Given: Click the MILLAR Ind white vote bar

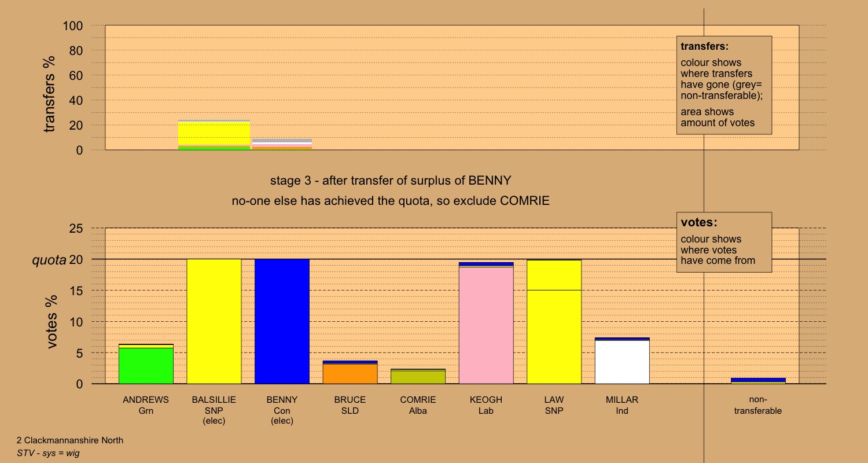Looking at the screenshot, I should coord(622,361).
